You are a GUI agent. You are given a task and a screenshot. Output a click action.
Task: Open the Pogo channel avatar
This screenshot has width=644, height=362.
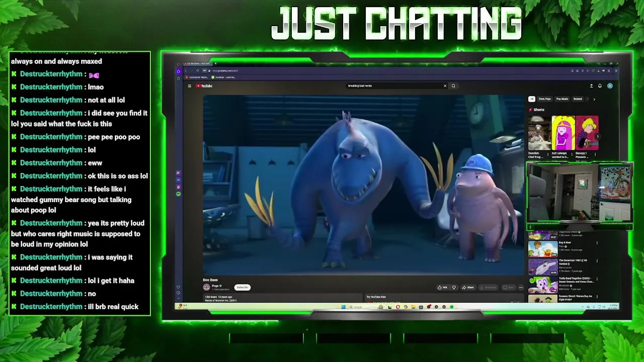206,287
